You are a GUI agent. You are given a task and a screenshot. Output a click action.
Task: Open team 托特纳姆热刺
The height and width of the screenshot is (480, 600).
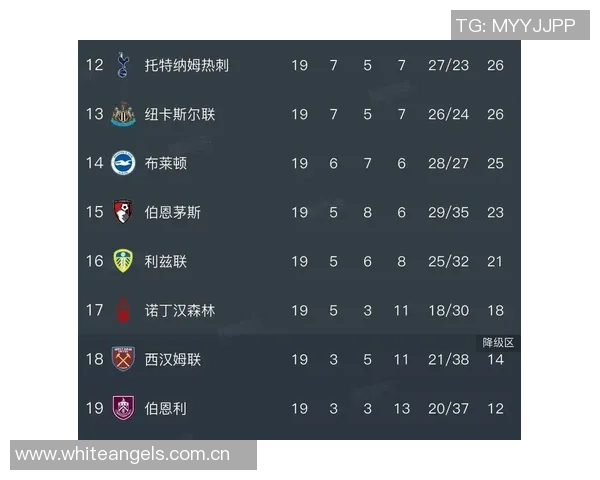[x=187, y=65]
